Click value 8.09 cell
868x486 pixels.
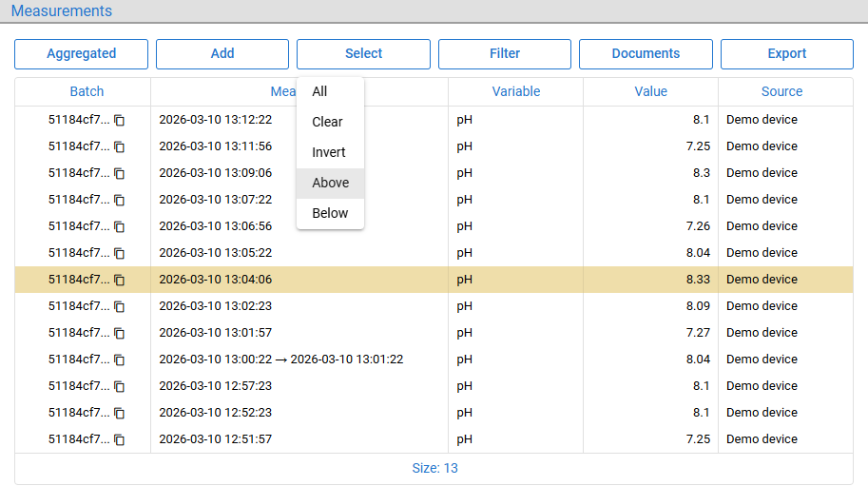pyautogui.click(x=698, y=305)
